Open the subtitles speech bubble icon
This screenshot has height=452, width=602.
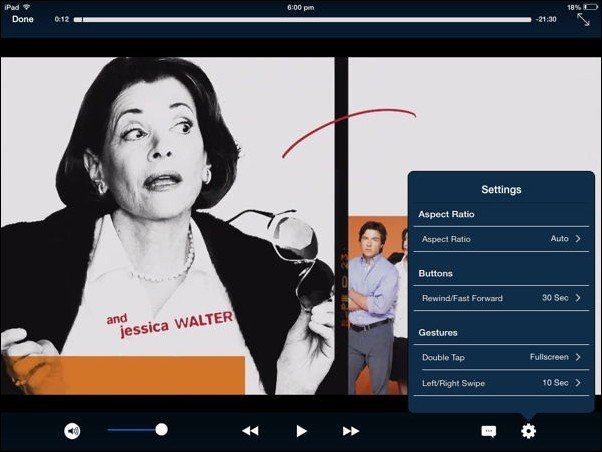click(489, 431)
